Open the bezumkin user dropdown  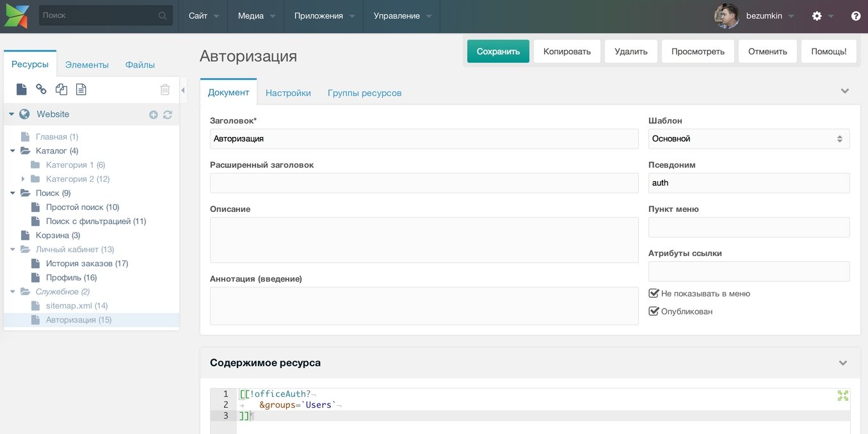click(x=770, y=16)
